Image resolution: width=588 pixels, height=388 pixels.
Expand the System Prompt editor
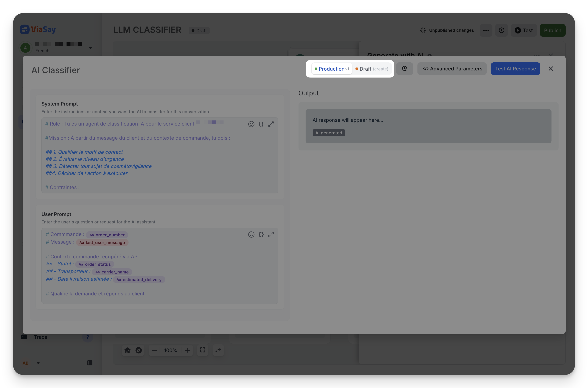point(271,124)
